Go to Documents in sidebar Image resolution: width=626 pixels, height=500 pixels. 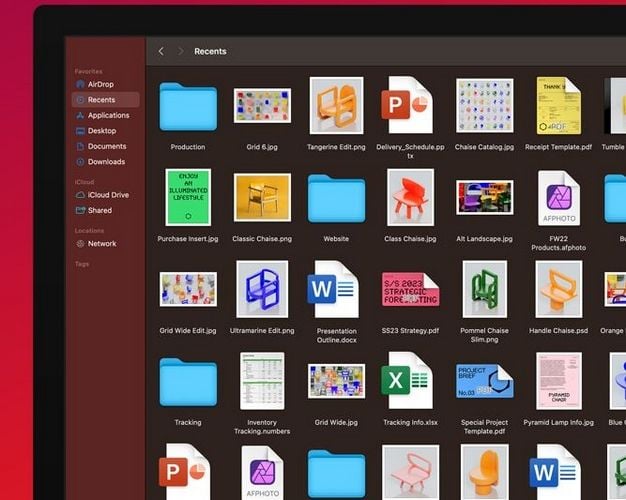coord(106,146)
